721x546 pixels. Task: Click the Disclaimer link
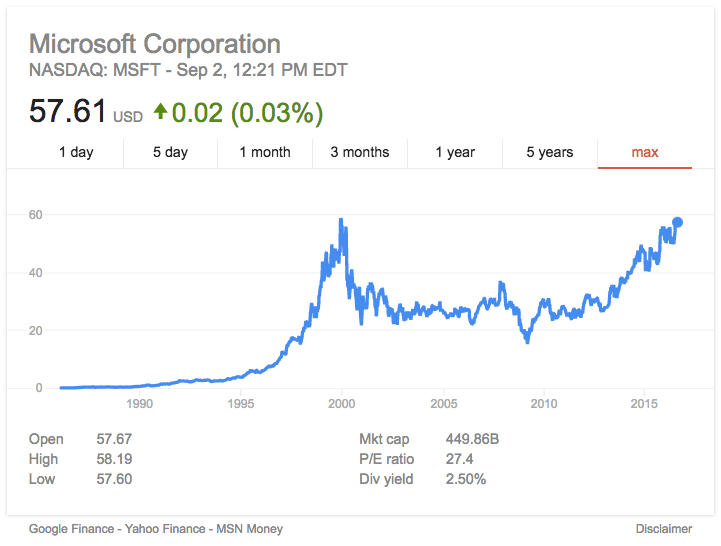(x=663, y=528)
